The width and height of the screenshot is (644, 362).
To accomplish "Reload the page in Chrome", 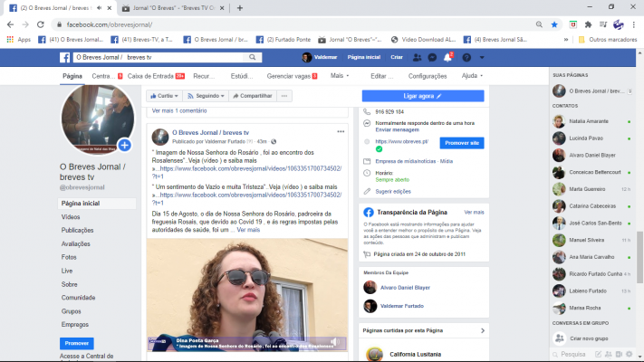I will coord(42,24).
